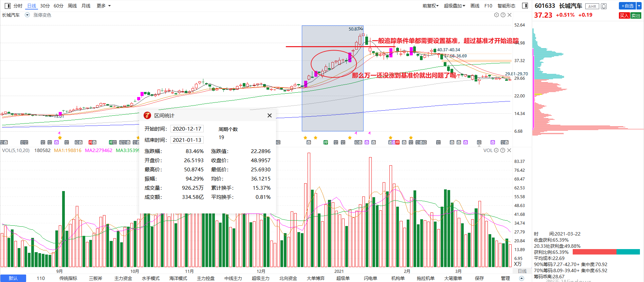The image size is (644, 282).
Task: Click the purple 香 event marker near September
Action: (x=57, y=143)
